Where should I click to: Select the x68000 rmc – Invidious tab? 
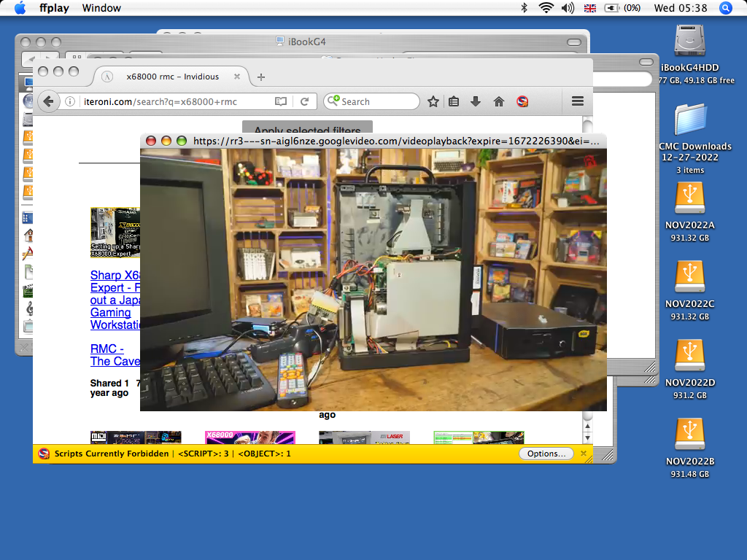pos(172,77)
